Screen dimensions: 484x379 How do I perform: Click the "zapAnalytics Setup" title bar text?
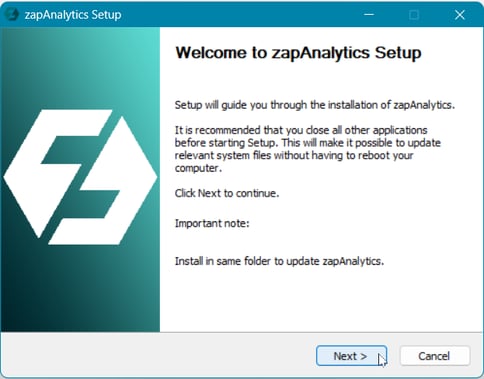click(x=73, y=15)
